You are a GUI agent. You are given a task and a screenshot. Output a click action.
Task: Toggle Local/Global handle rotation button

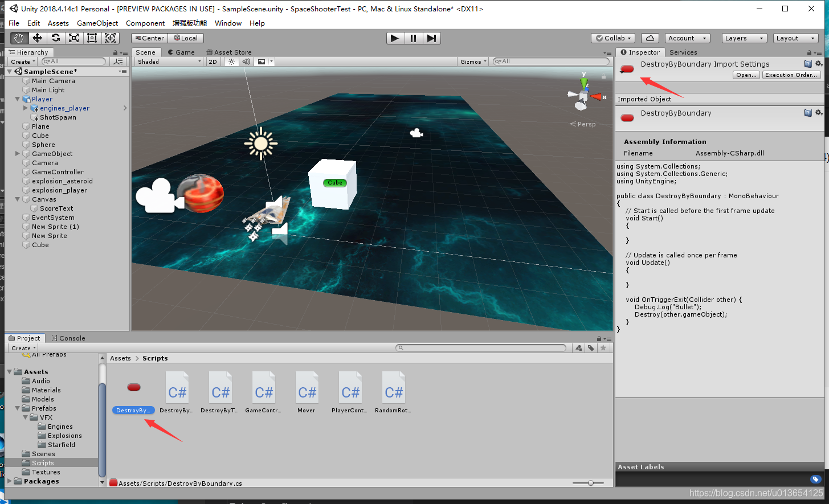point(186,38)
